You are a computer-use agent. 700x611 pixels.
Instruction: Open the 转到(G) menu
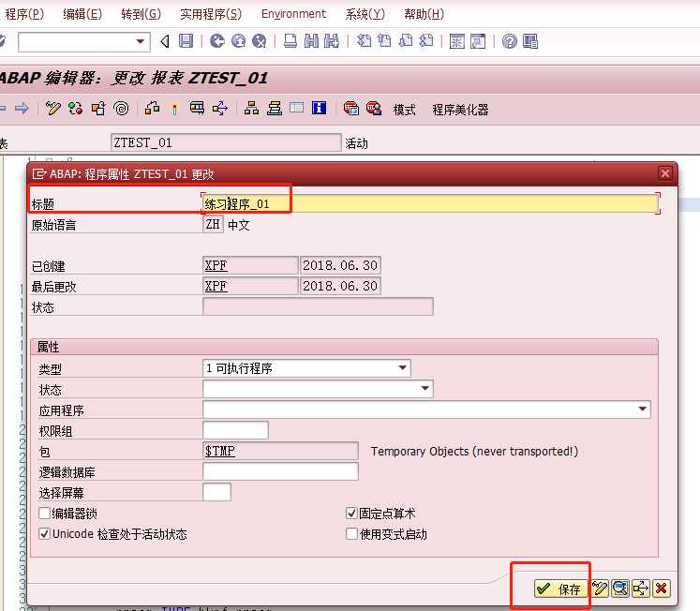(x=141, y=14)
